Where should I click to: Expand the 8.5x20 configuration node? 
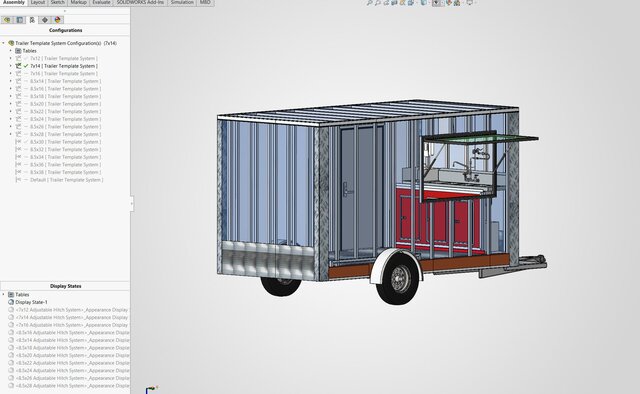click(x=11, y=104)
